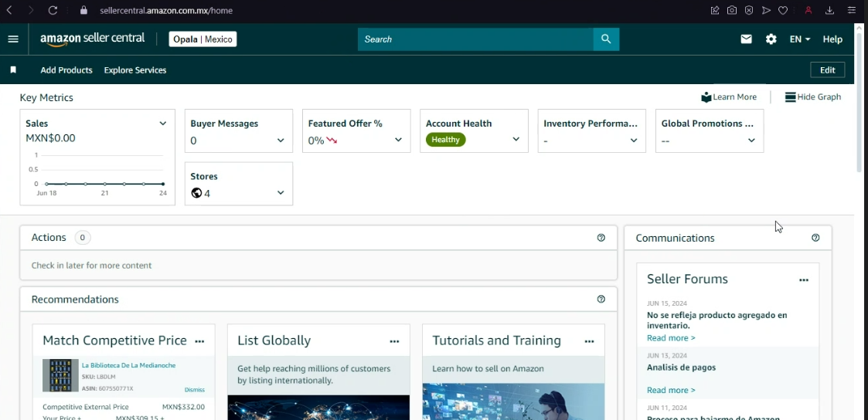The height and width of the screenshot is (420, 868).
Task: Click the search magnifier button
Action: tap(606, 39)
